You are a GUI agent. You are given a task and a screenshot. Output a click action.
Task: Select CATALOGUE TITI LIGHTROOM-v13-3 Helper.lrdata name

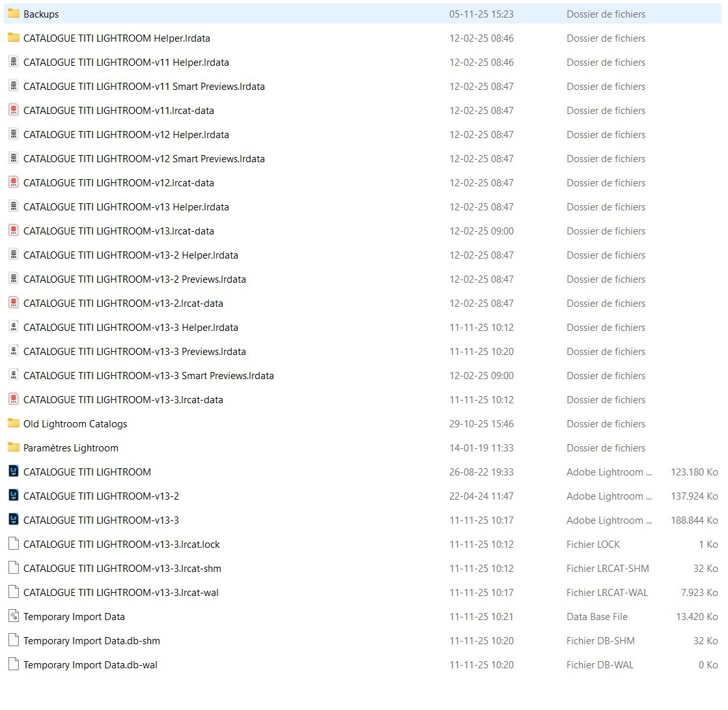point(130,328)
